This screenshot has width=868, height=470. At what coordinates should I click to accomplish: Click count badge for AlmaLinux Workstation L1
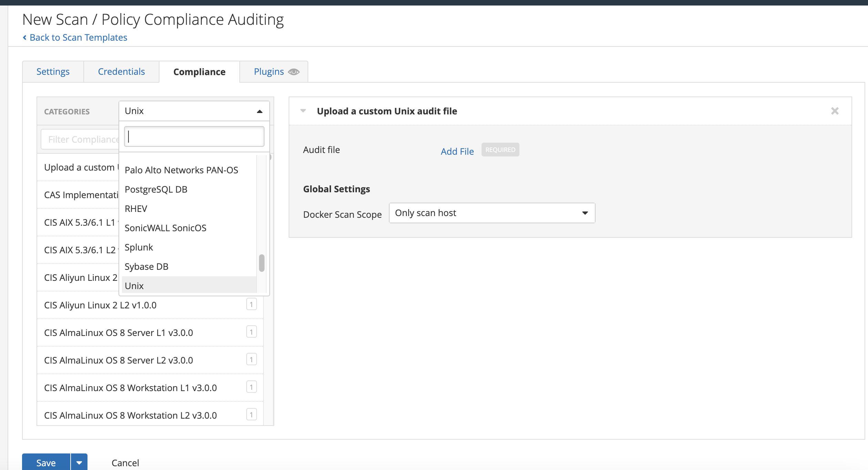click(251, 387)
